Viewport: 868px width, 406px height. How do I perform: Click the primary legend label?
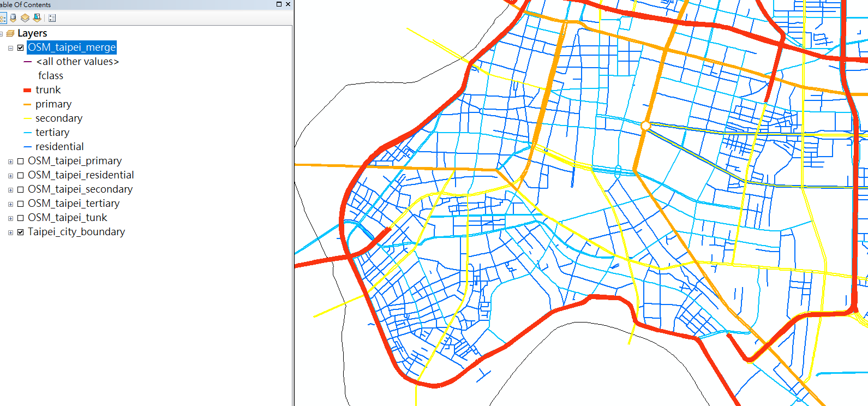53,104
